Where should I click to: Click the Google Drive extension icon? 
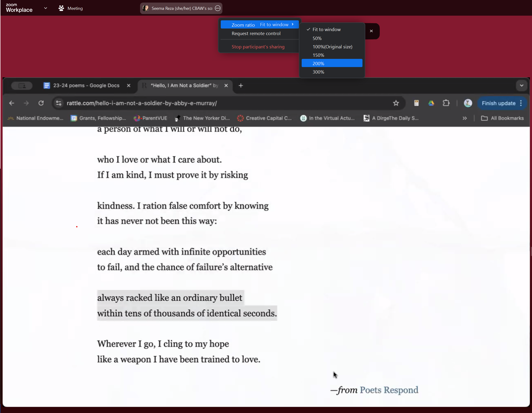431,103
